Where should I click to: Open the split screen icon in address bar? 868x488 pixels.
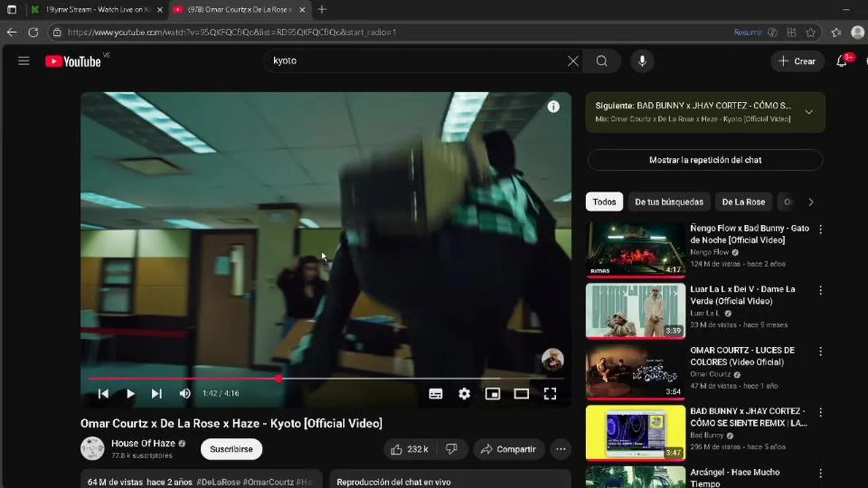point(791,33)
